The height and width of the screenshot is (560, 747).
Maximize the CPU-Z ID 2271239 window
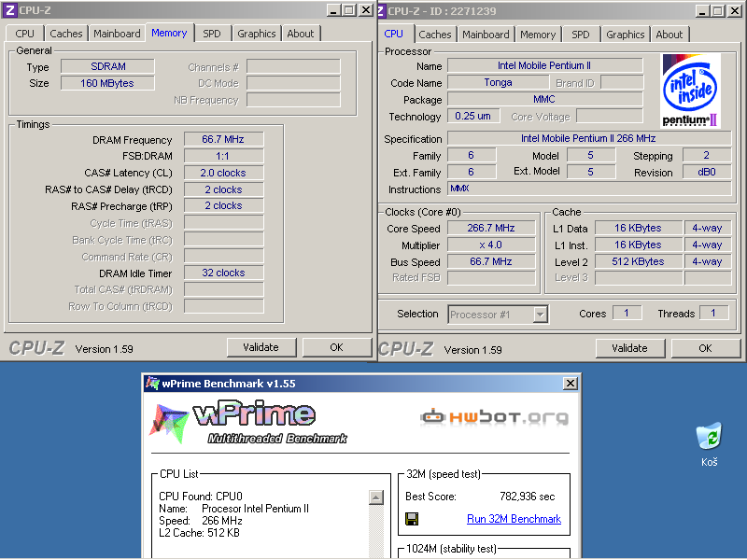pos(718,11)
